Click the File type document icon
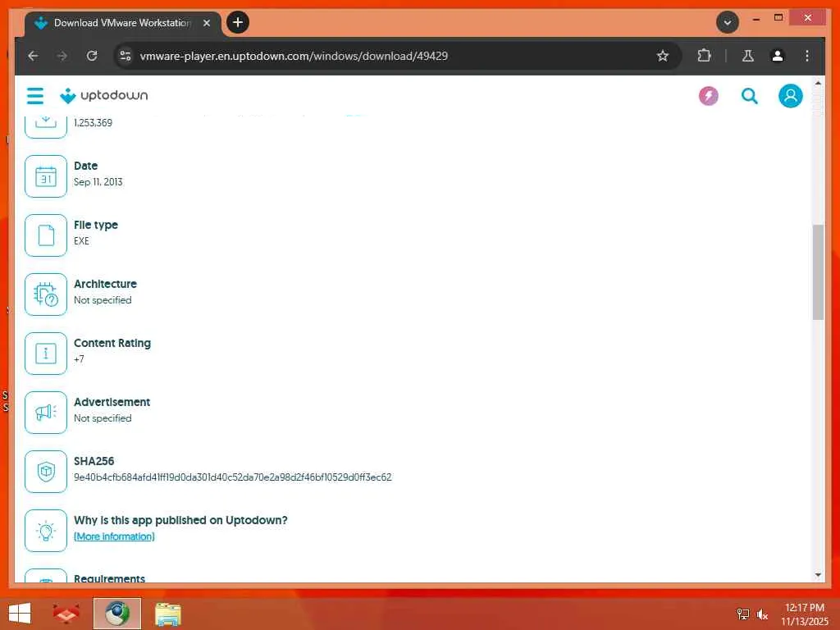The height and width of the screenshot is (630, 840). (46, 235)
